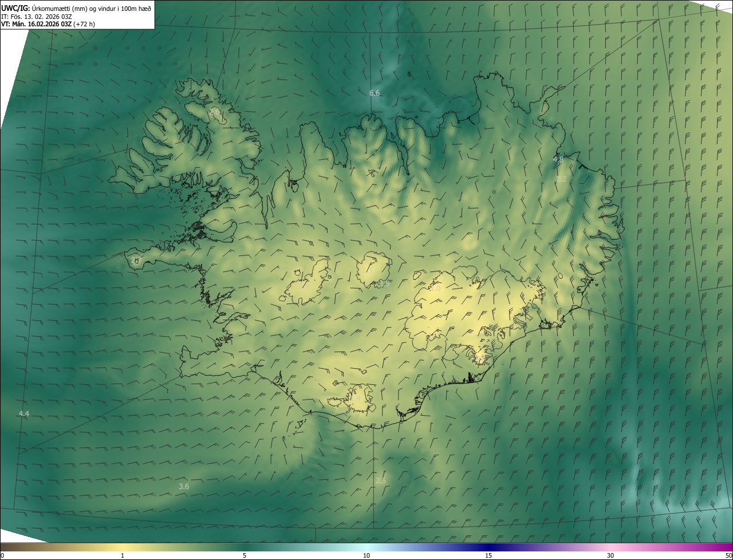Click the IT: Fös. 13. 02. 2026 03Z line
The image size is (733, 560).
pos(37,17)
